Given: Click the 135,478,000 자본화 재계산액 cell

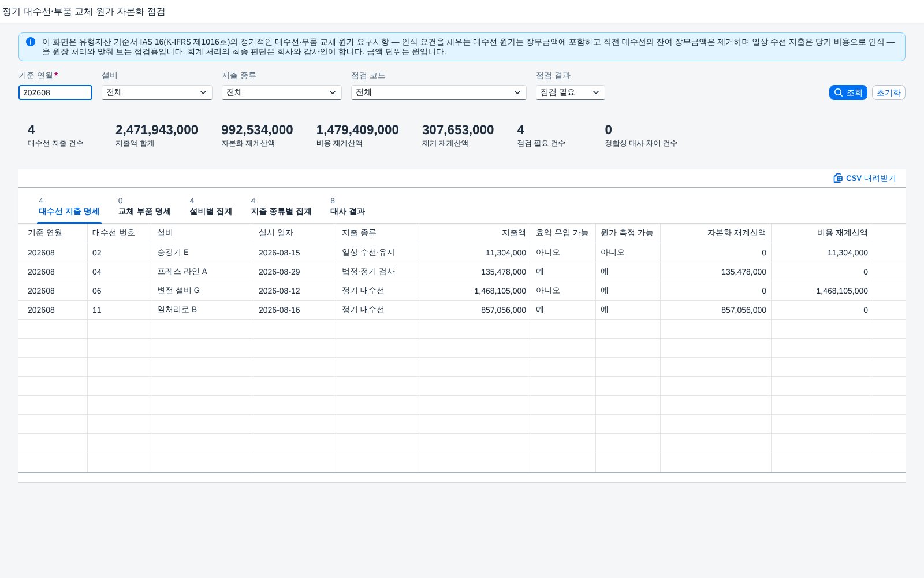Looking at the screenshot, I should [x=716, y=272].
